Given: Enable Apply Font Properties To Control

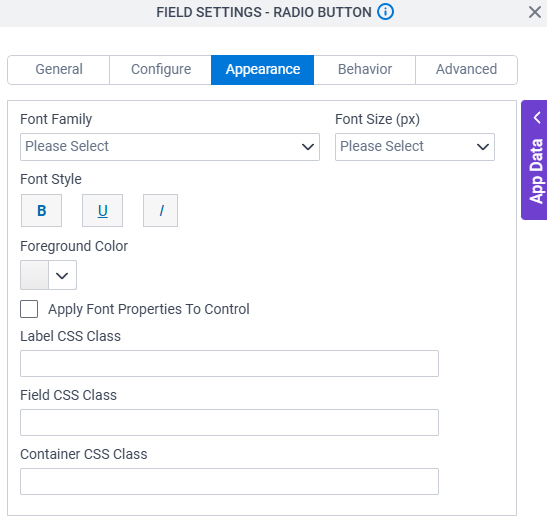Looking at the screenshot, I should pyautogui.click(x=29, y=309).
